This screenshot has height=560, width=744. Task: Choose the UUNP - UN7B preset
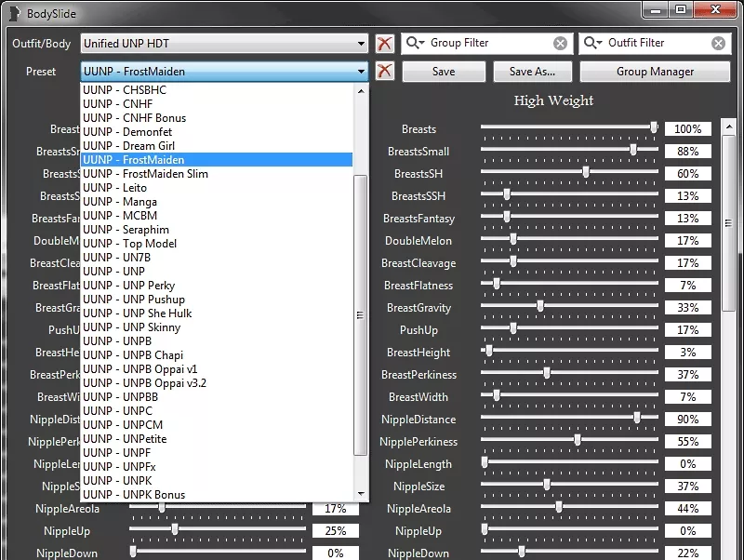coord(217,258)
